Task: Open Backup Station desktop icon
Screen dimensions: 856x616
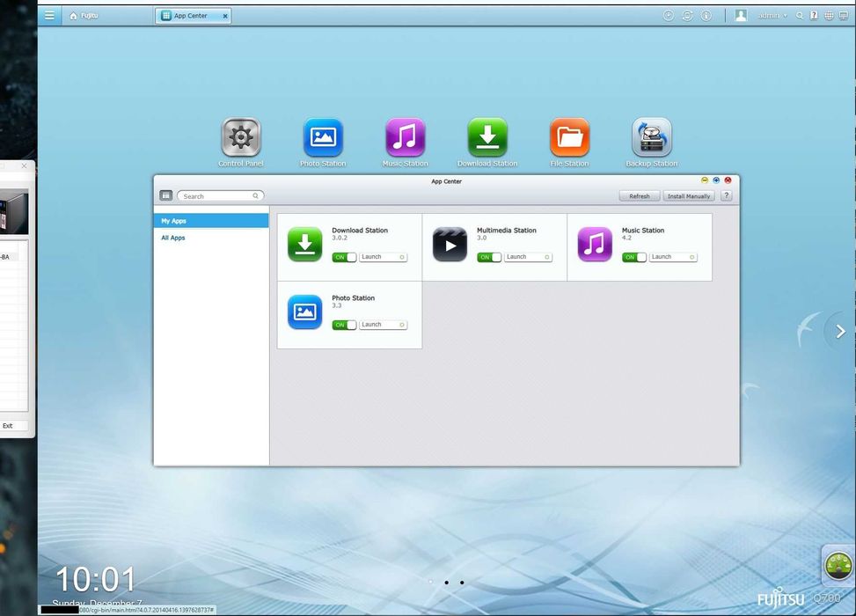Action: click(652, 137)
